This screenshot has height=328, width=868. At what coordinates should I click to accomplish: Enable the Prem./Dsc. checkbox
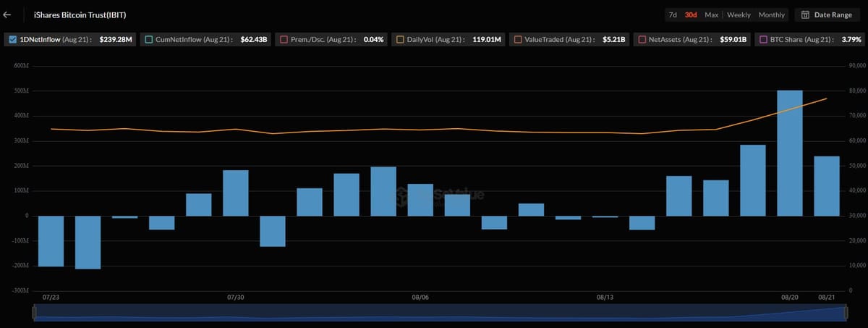284,40
